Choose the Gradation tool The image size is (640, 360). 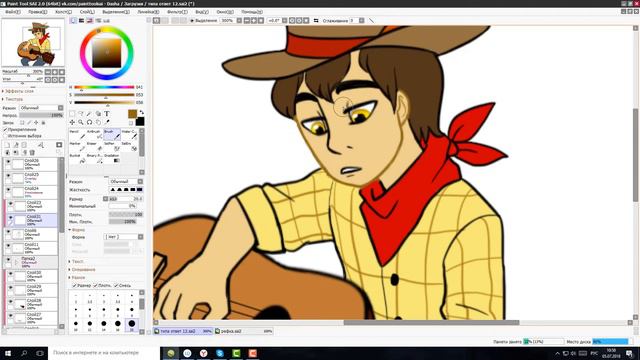[112, 159]
